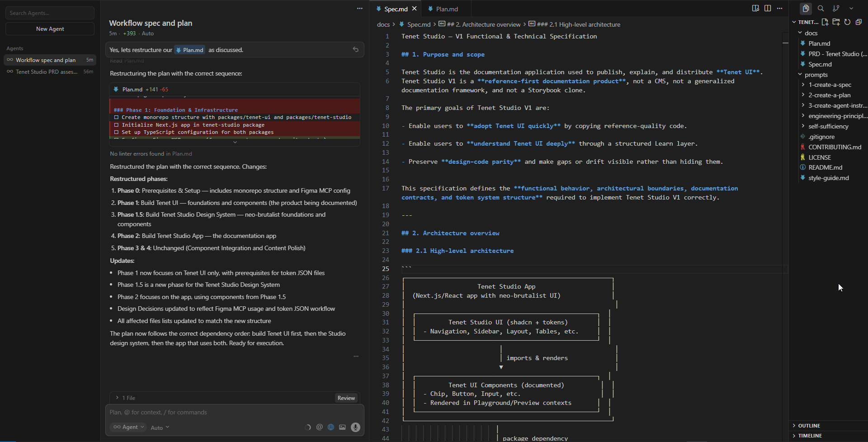Click the Plan.md file chip in the message
868x442 pixels.
190,50
